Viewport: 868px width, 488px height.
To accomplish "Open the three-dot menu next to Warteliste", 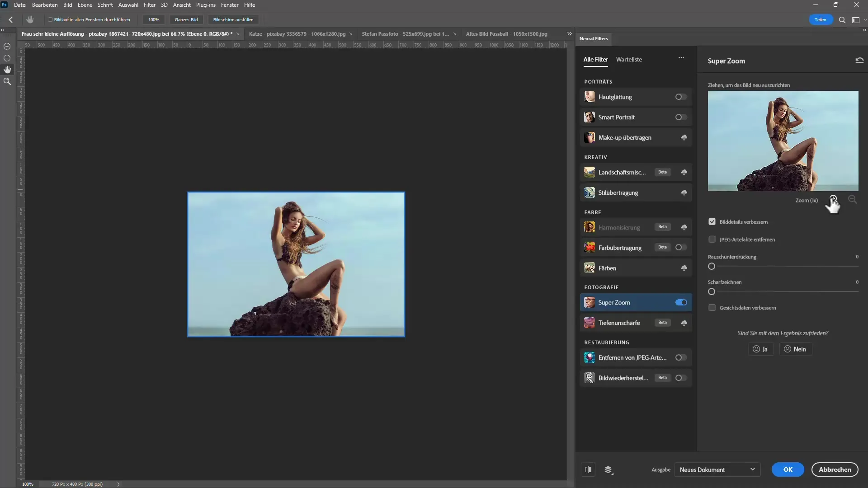I will (681, 57).
